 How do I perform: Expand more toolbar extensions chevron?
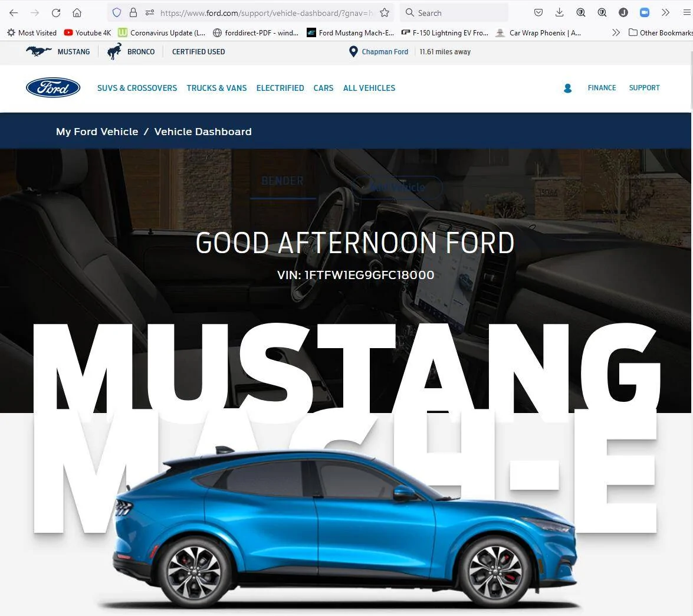click(x=666, y=13)
